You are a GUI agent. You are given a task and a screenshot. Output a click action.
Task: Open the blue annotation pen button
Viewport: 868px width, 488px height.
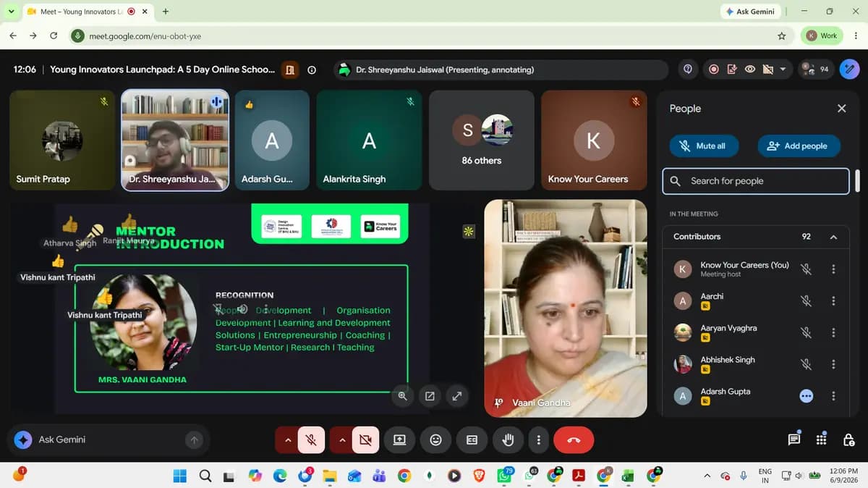coord(849,70)
